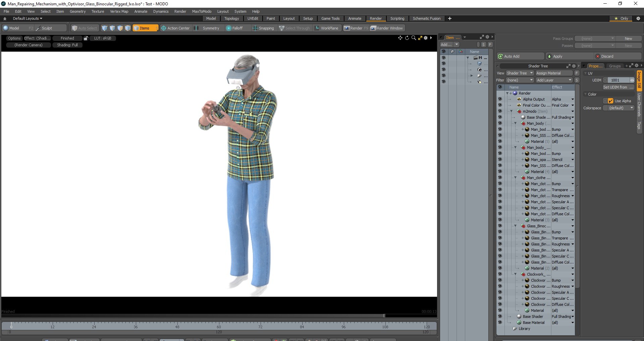The width and height of the screenshot is (644, 341).
Task: Enable the Use Alpha checkbox
Action: coord(610,101)
